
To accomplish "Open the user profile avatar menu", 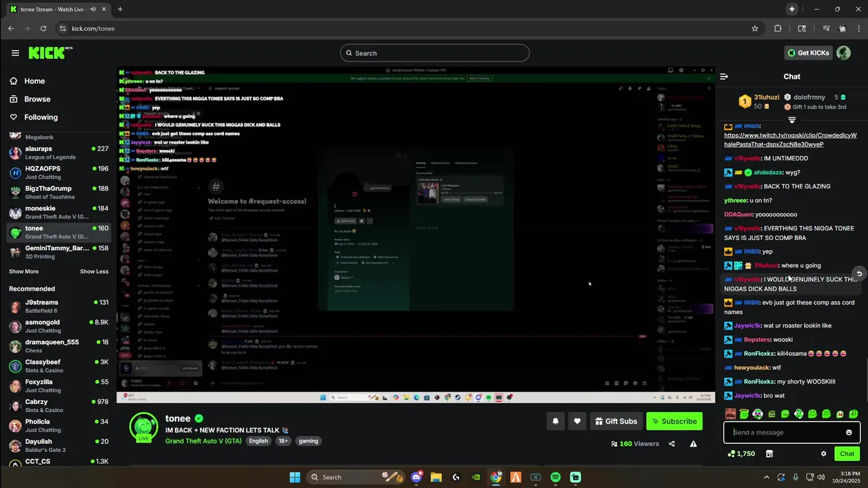I will pyautogui.click(x=844, y=53).
